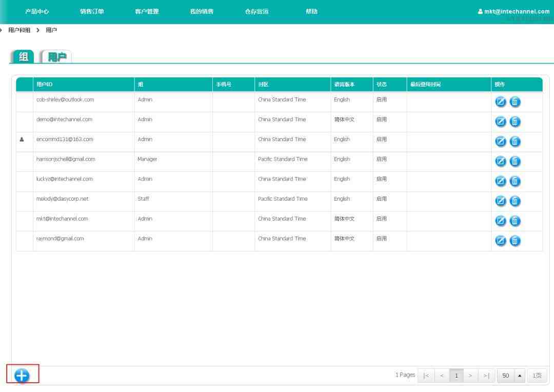Open the 销售订单 menu
554x392 pixels.
point(92,12)
